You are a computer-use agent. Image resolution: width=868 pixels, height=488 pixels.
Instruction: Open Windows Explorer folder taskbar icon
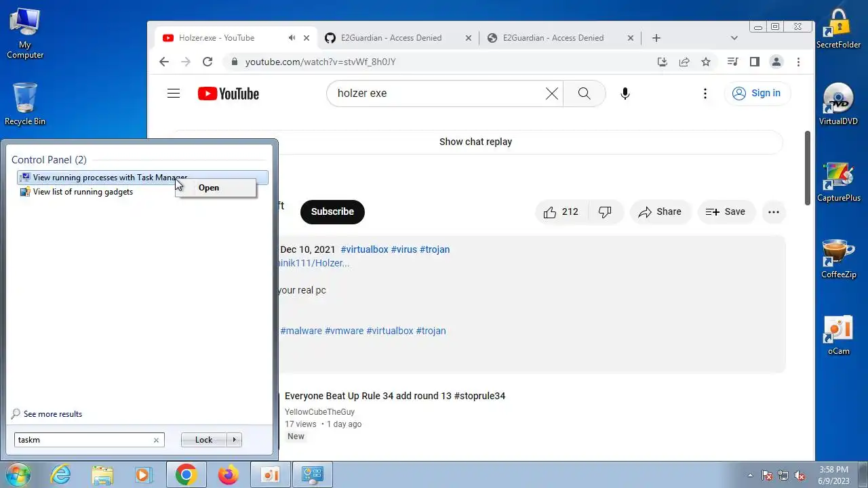point(102,474)
